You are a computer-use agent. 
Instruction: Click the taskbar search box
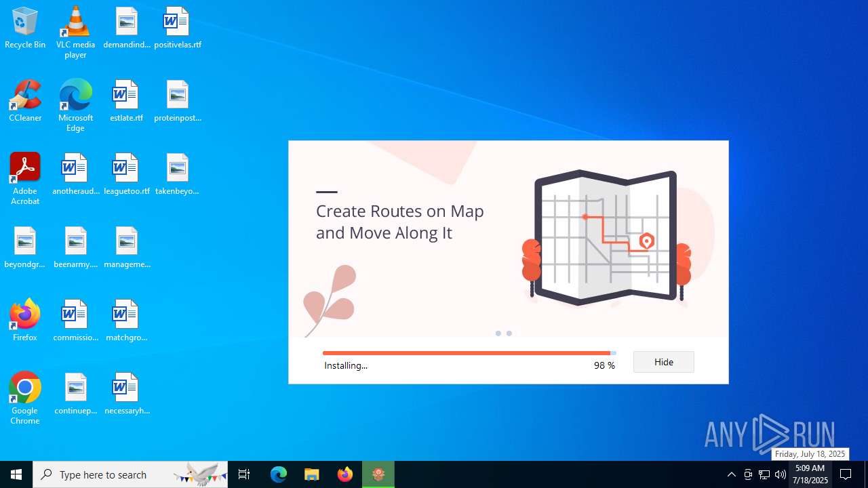pyautogui.click(x=132, y=474)
